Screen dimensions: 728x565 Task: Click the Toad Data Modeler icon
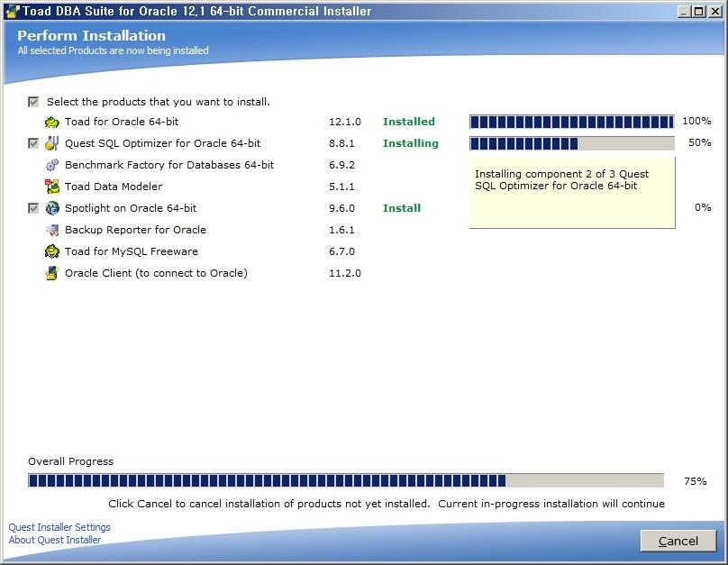[x=52, y=187]
